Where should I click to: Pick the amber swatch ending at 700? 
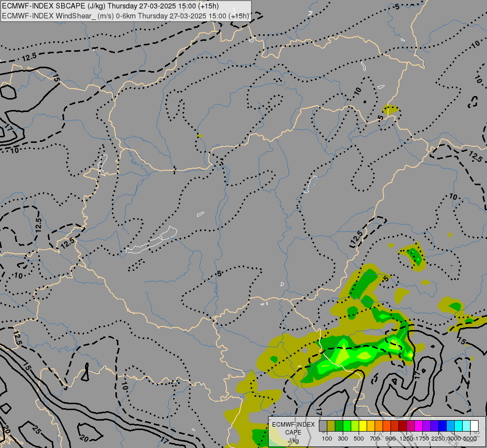click(x=371, y=426)
